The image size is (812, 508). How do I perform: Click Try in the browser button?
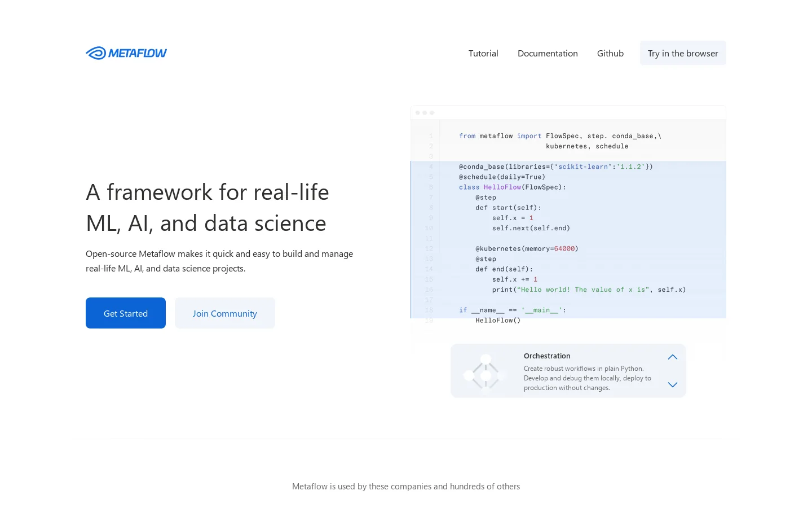pos(683,53)
